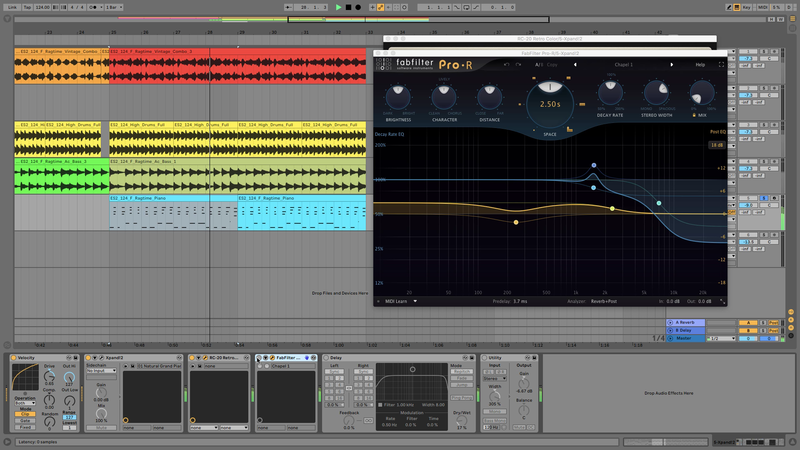Stop playback with the square Stop button
The width and height of the screenshot is (800, 450).
click(x=348, y=7)
